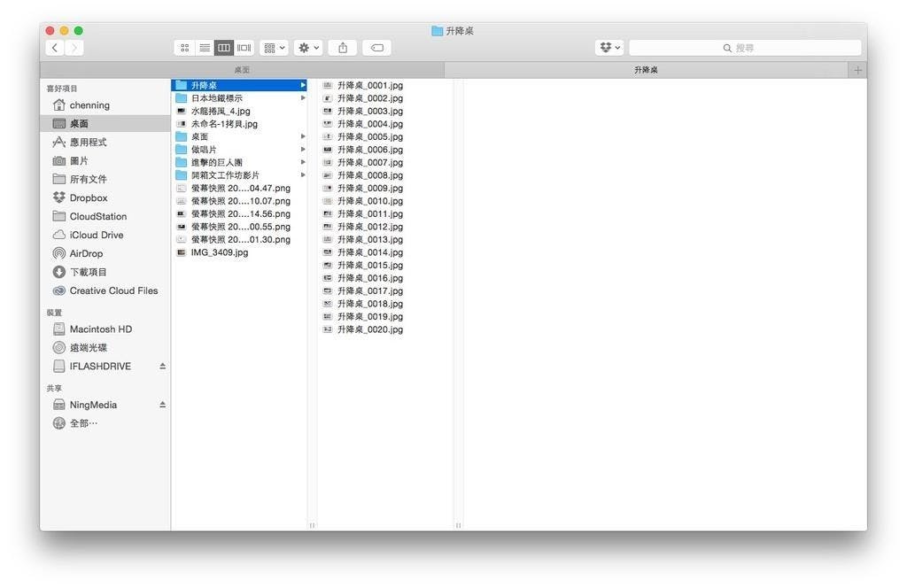This screenshot has height=588, width=907.
Task: Open the Action gear dropdown menu
Action: (x=309, y=48)
